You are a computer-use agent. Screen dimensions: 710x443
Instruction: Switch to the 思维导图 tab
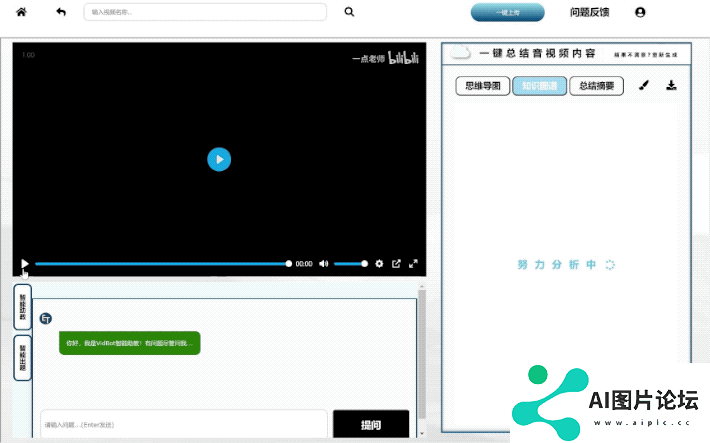pyautogui.click(x=483, y=86)
